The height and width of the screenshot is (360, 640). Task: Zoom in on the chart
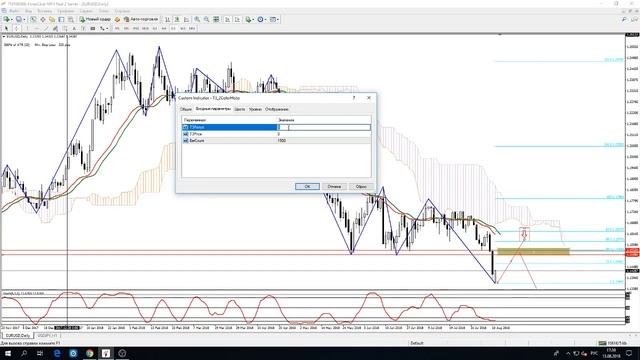(197, 19)
